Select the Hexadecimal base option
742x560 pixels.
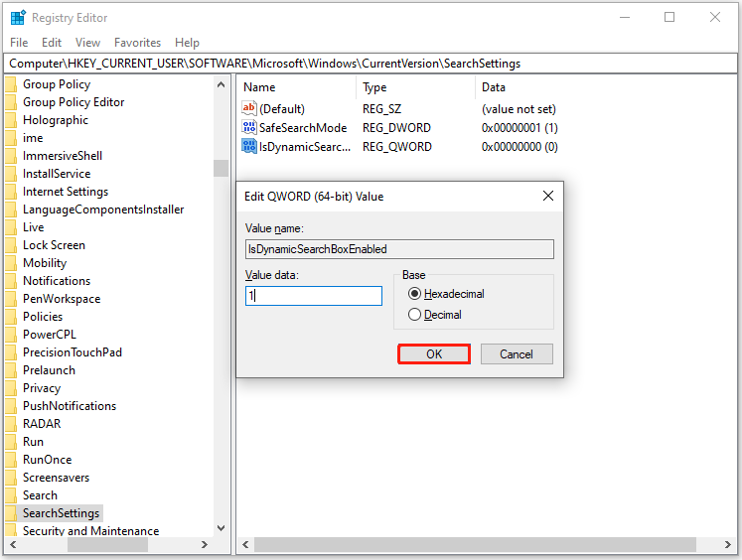[x=446, y=294]
